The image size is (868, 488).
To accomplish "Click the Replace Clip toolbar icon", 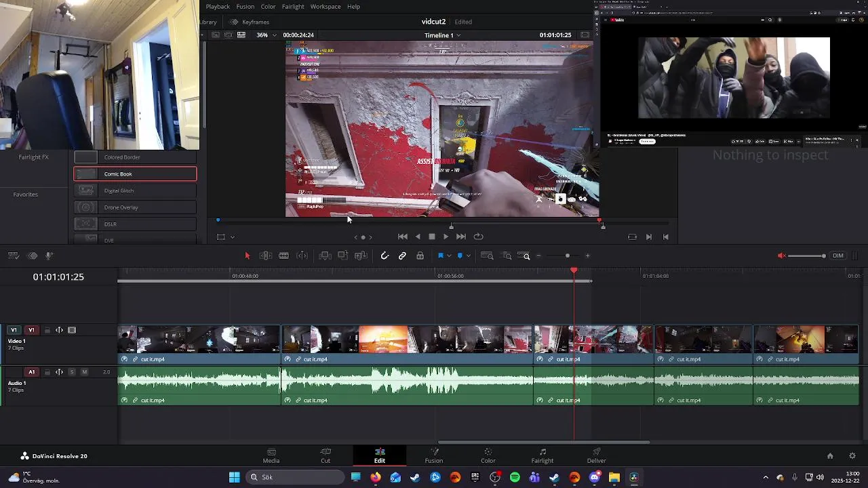I will point(361,256).
